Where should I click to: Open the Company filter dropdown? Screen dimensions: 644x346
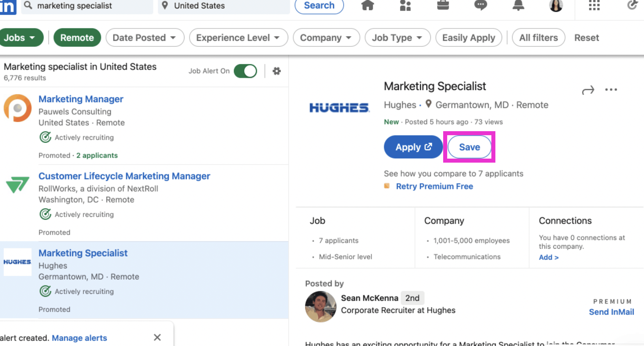pyautogui.click(x=326, y=37)
